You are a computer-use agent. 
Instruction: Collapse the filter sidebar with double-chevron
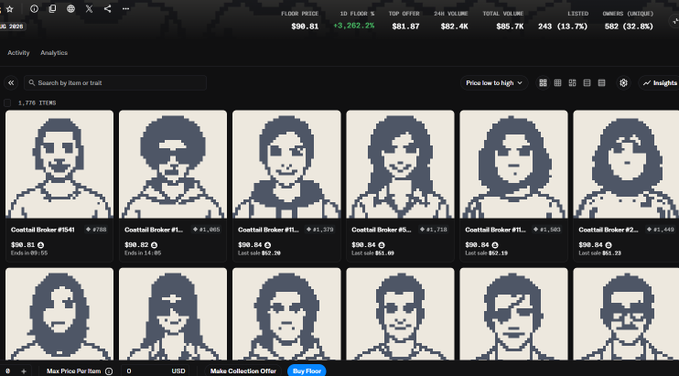point(11,83)
